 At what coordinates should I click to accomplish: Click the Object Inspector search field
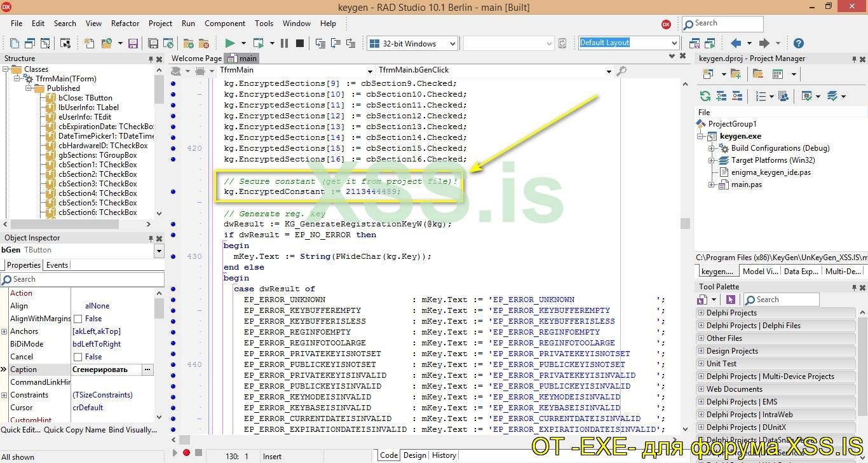(x=82, y=279)
